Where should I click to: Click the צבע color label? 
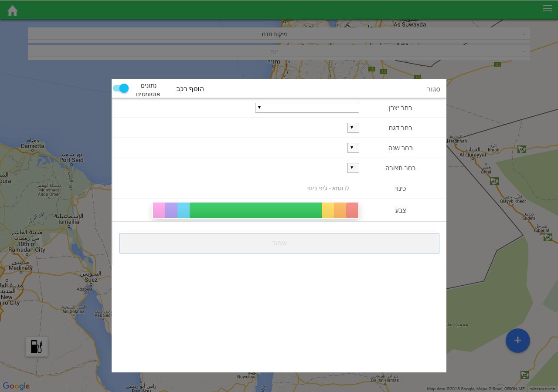point(401,210)
